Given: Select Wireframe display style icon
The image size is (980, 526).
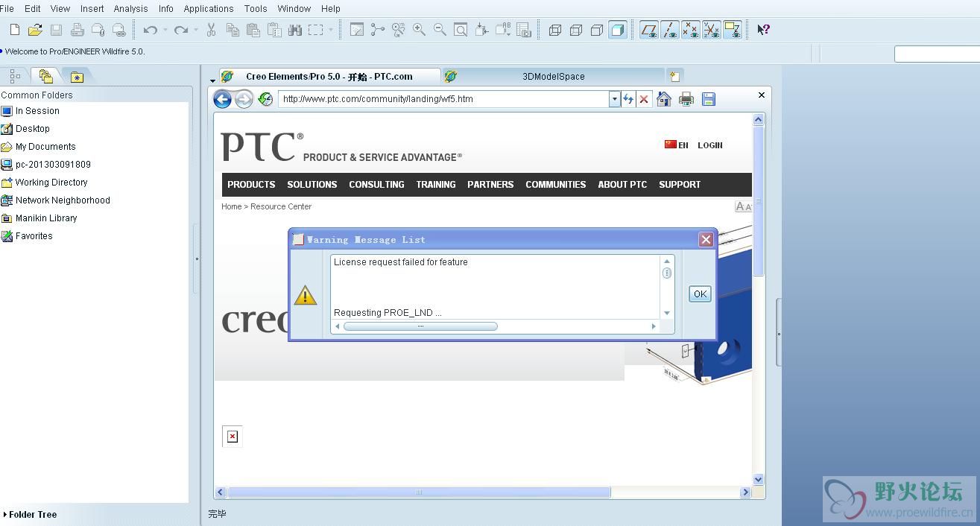Looking at the screenshot, I should [555, 30].
